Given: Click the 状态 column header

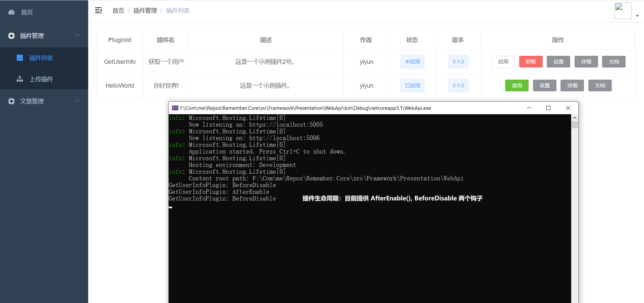Looking at the screenshot, I should (412, 40).
